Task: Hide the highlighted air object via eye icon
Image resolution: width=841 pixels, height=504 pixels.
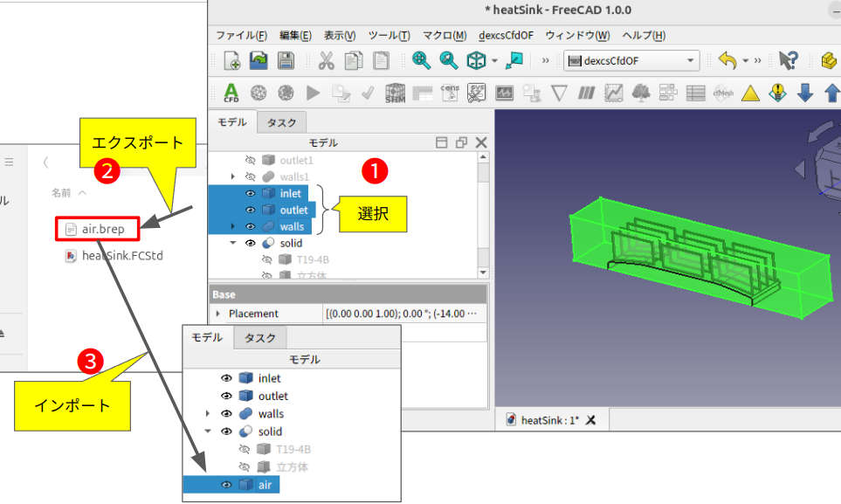Action: (x=226, y=485)
